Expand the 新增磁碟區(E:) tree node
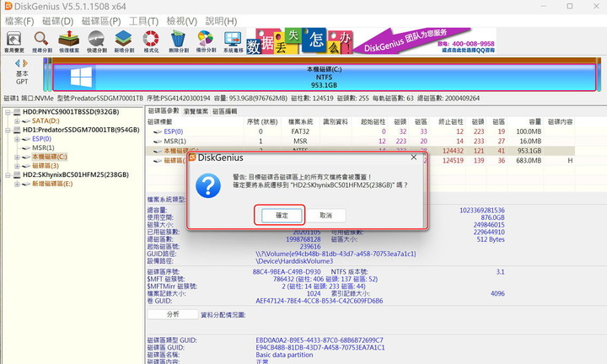 [17, 185]
